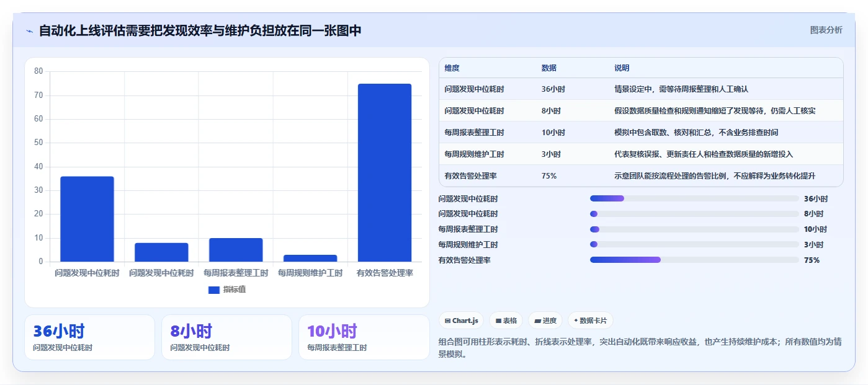The width and height of the screenshot is (868, 385).
Task: Click the 维度 table column header
Action: pos(452,68)
